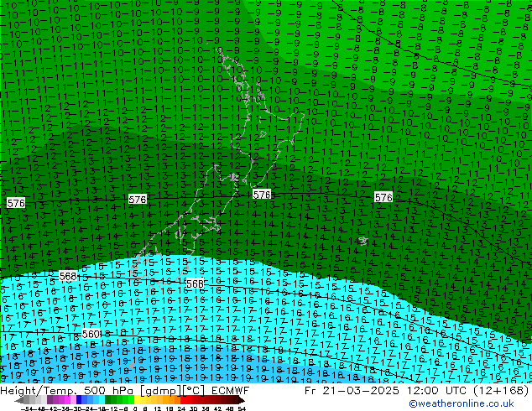This screenshot has width=532, height=411.
Task: Click the 568 label west of South Island
Action: (68, 276)
